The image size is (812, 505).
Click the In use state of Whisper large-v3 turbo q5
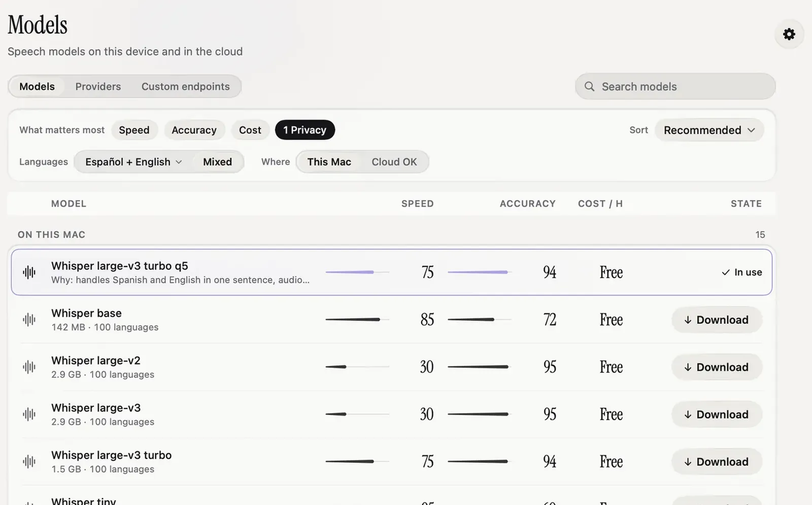click(x=741, y=273)
